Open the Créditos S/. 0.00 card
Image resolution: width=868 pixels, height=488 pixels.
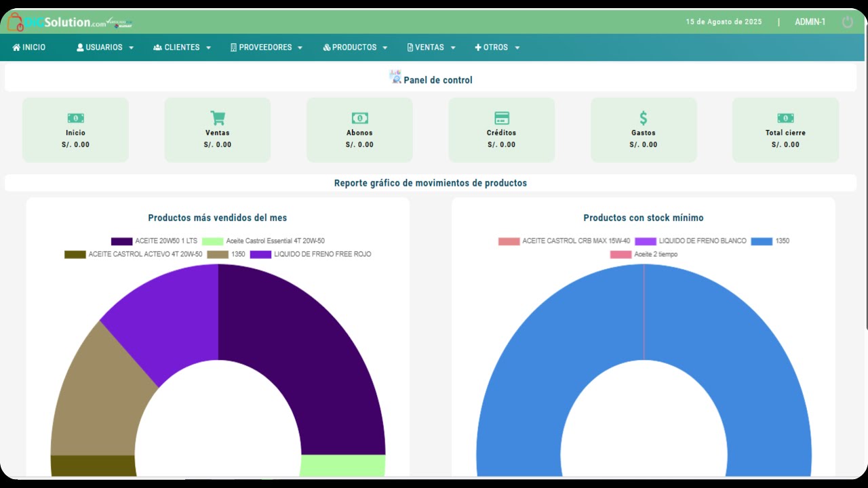pos(502,130)
